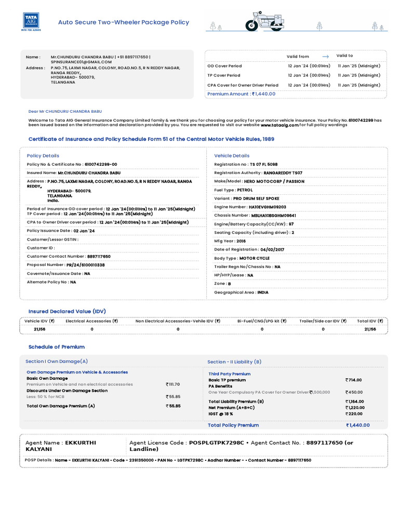Click CPA Cover for Owner Driver Period label
Screen dimensions: 399x532
(243, 85)
